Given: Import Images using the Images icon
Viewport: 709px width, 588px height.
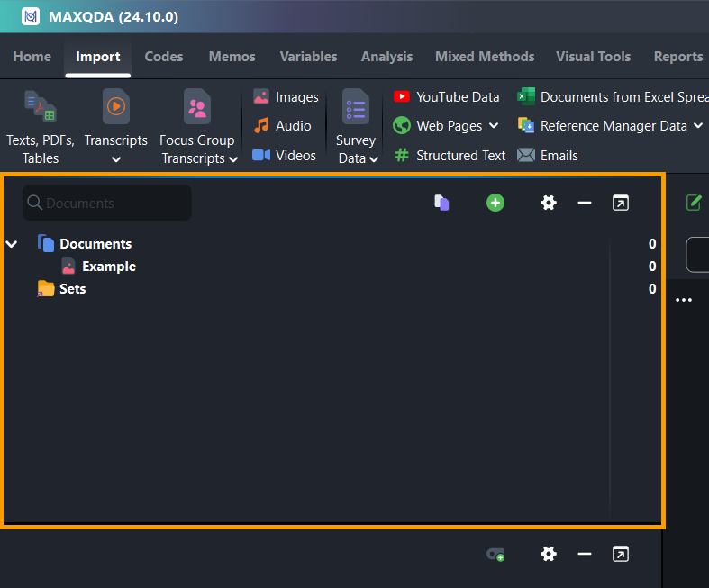Looking at the screenshot, I should (261, 97).
